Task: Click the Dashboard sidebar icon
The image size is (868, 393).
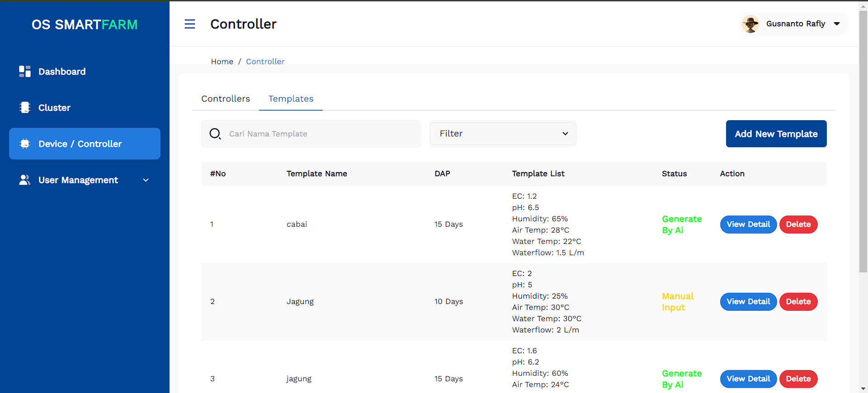Action: 25,71
